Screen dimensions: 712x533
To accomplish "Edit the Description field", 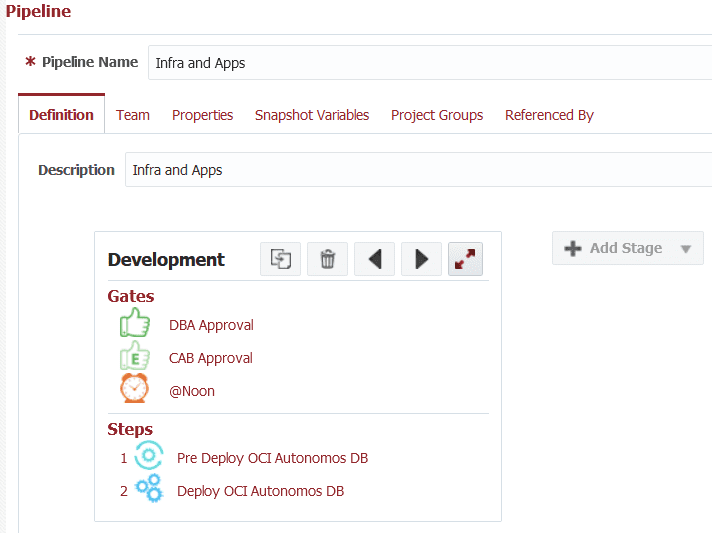I will tap(419, 170).
